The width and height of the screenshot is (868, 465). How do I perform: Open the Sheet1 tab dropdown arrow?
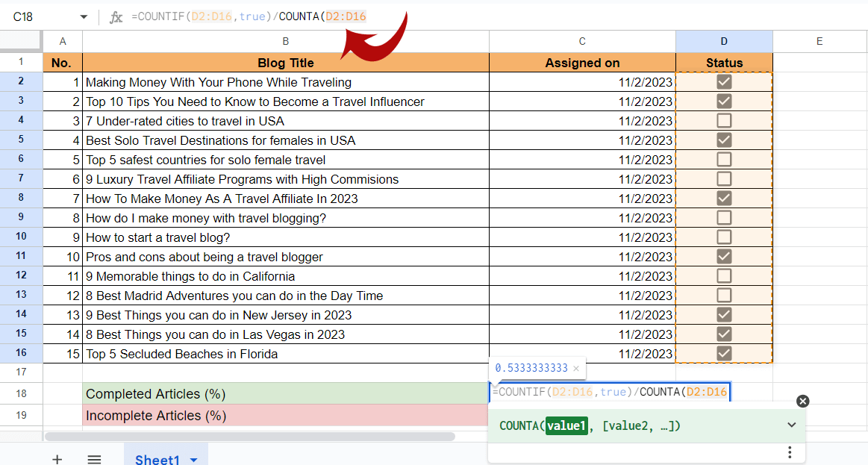[x=194, y=460]
